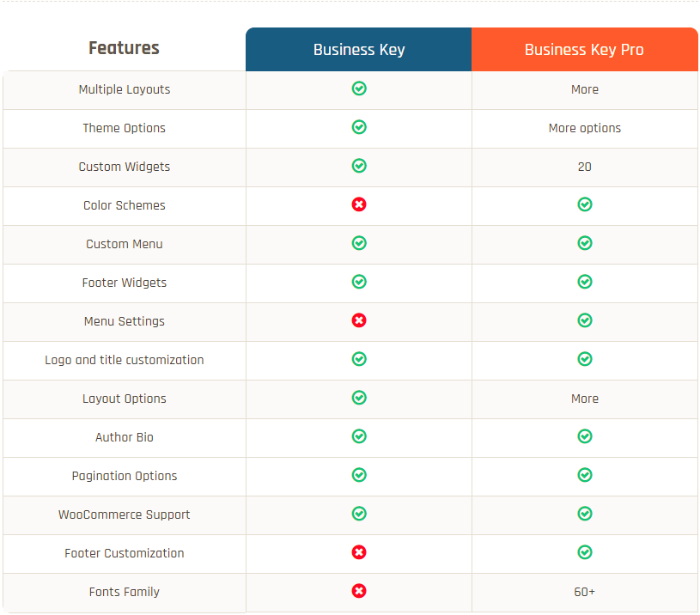Click red cross for Footer Customization row

coord(359,552)
